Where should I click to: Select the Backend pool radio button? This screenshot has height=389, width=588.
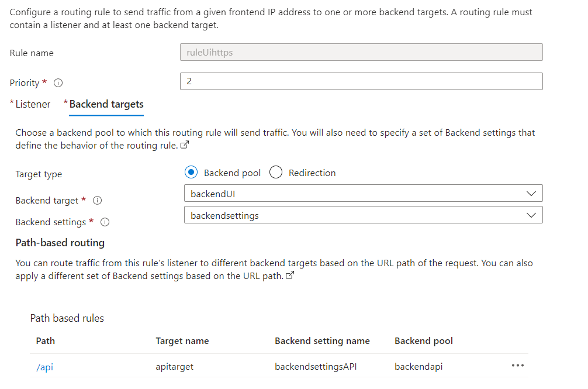191,172
